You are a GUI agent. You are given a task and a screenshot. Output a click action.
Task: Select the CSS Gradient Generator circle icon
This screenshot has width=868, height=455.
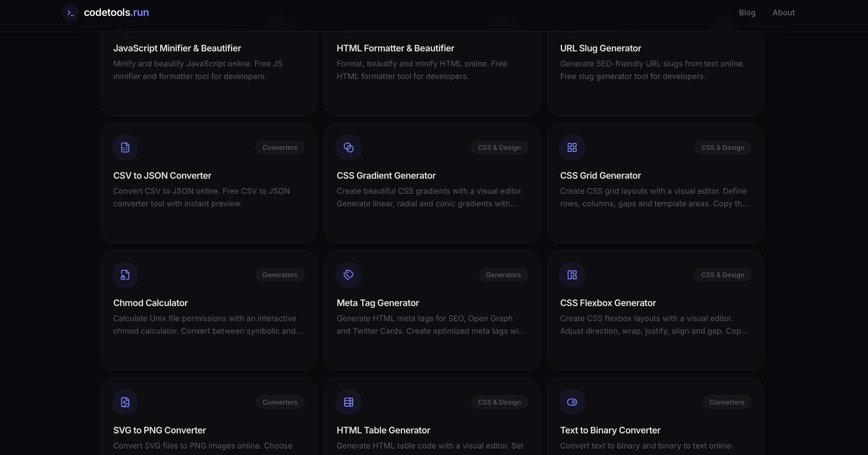pyautogui.click(x=348, y=147)
